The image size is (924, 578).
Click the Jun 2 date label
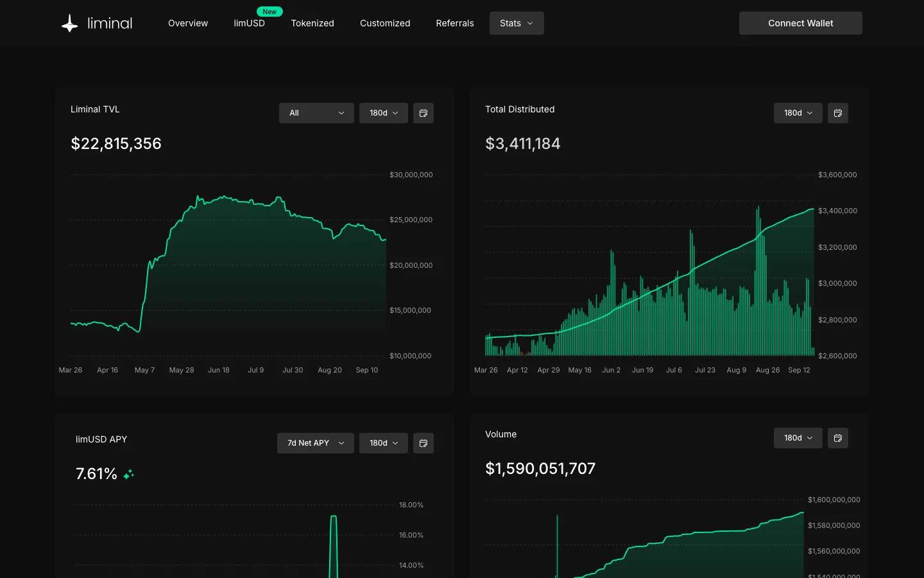click(x=612, y=370)
